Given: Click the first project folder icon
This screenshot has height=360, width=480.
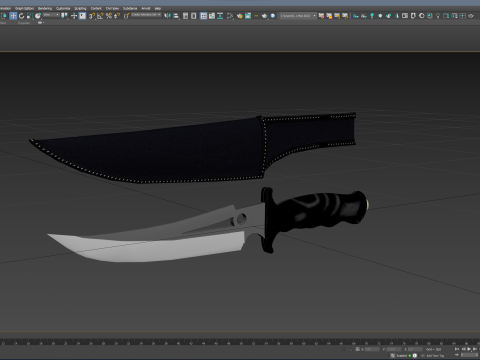Looking at the screenshot, I should coord(321,16).
